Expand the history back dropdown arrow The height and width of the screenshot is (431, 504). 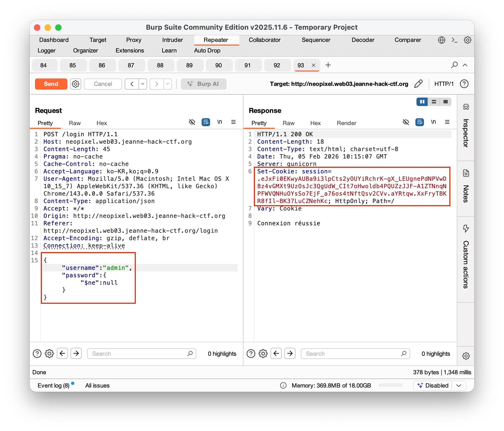[143, 84]
